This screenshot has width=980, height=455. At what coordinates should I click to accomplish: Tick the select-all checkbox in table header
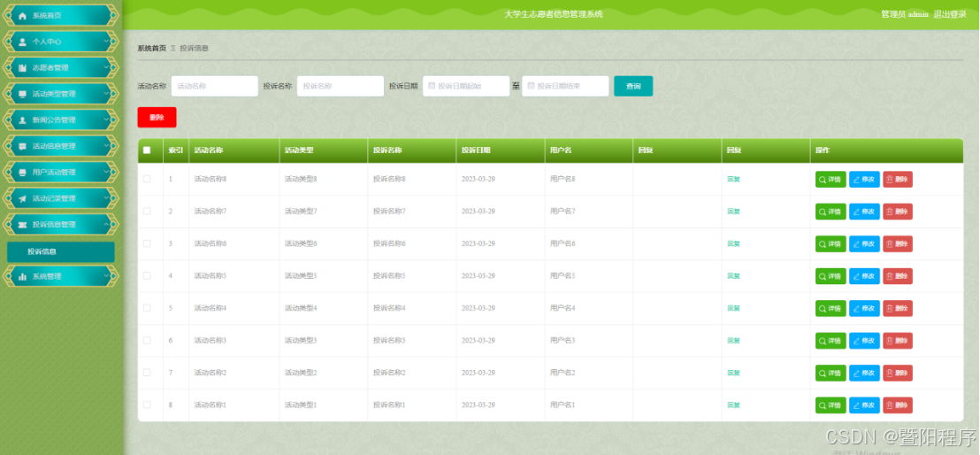point(147,150)
